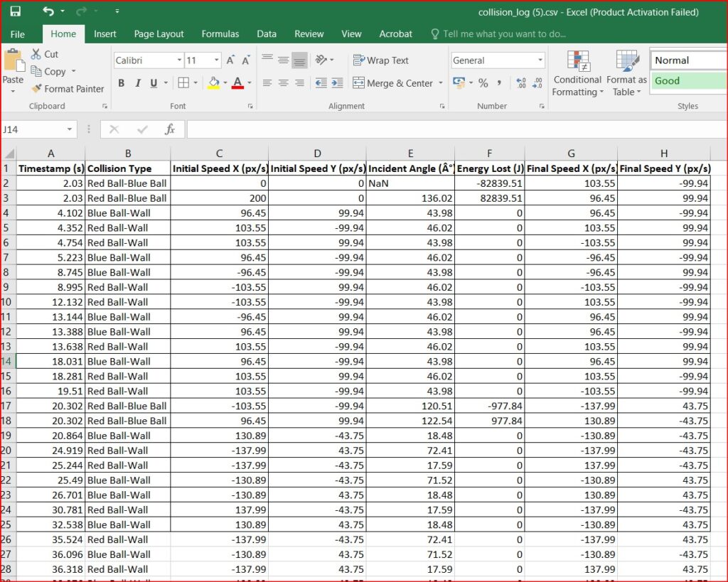Switch to the Formulas tab
728x582 pixels.
220,33
